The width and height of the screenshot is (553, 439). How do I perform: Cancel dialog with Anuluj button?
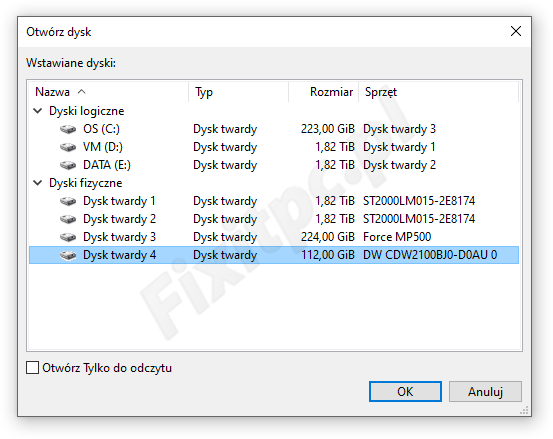485,391
